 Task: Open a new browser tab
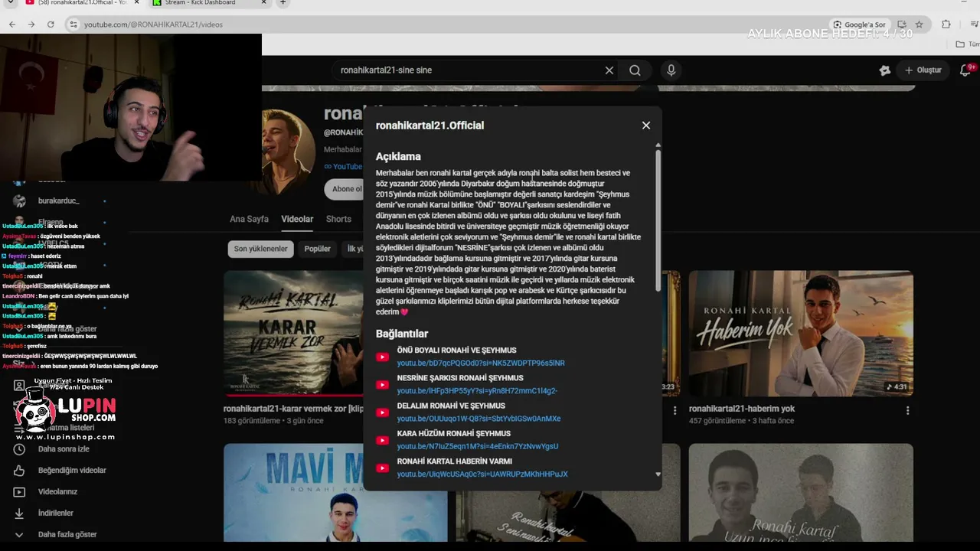tap(283, 3)
